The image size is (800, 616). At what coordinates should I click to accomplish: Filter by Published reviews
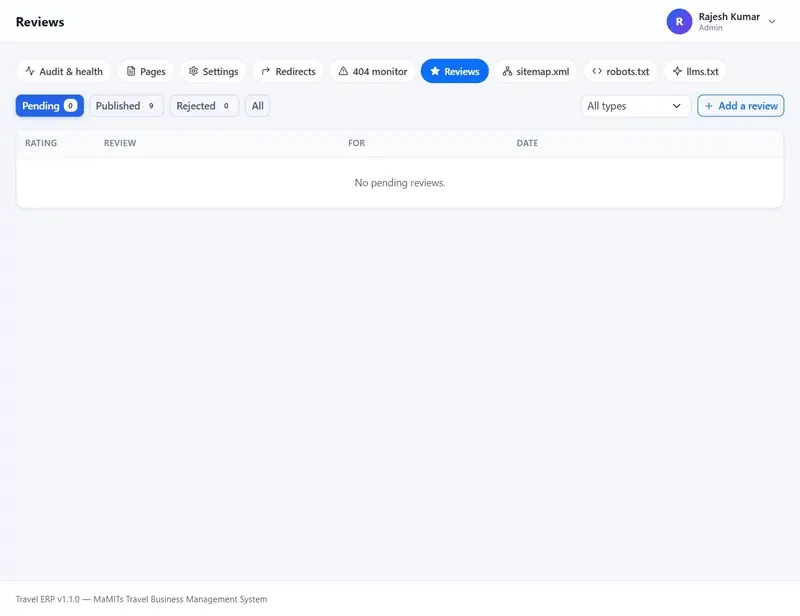[127, 106]
